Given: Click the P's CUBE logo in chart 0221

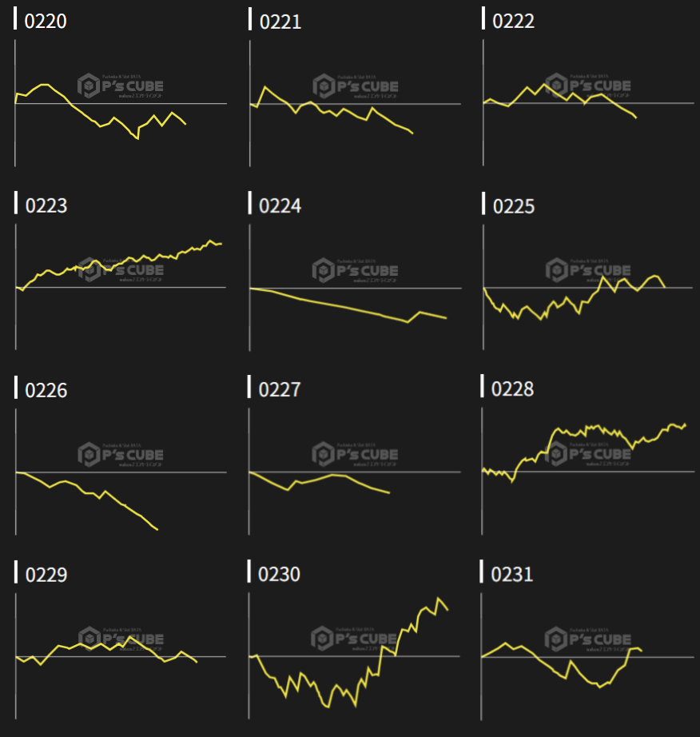Looking at the screenshot, I should pos(355,86).
